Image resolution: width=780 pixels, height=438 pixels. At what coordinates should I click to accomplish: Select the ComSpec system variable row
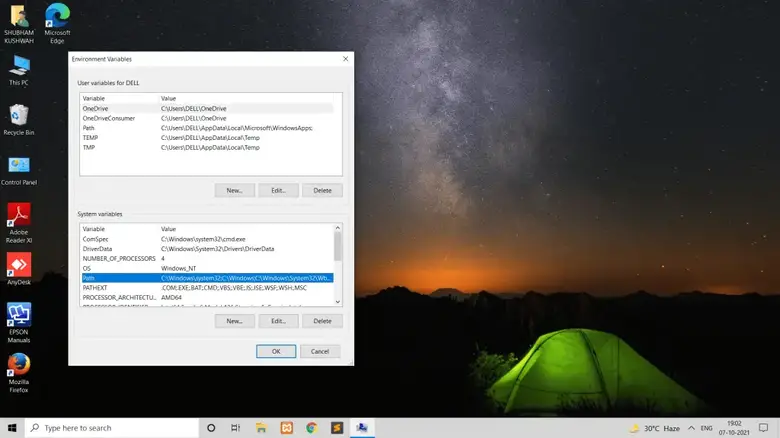pos(207,239)
